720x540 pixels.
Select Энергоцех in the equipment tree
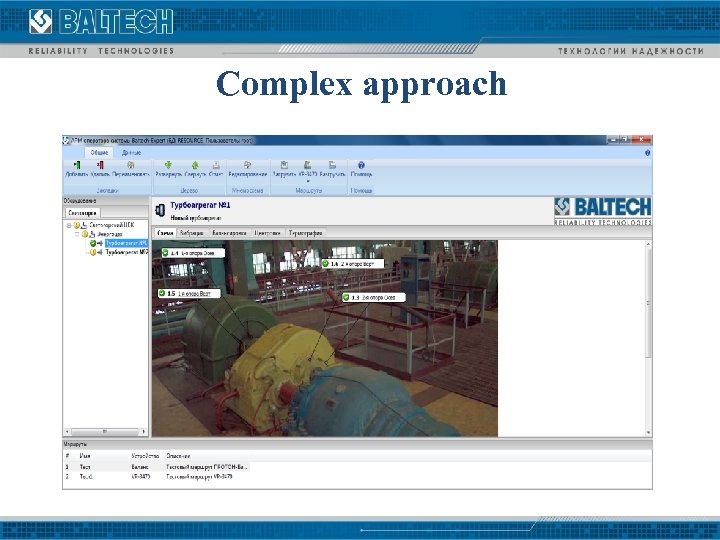[x=110, y=234]
